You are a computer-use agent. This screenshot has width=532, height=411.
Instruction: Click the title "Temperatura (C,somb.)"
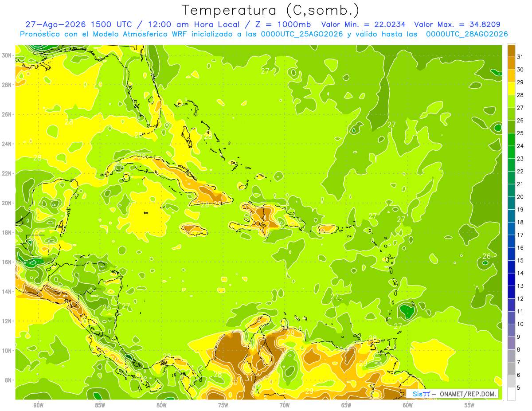pos(270,10)
